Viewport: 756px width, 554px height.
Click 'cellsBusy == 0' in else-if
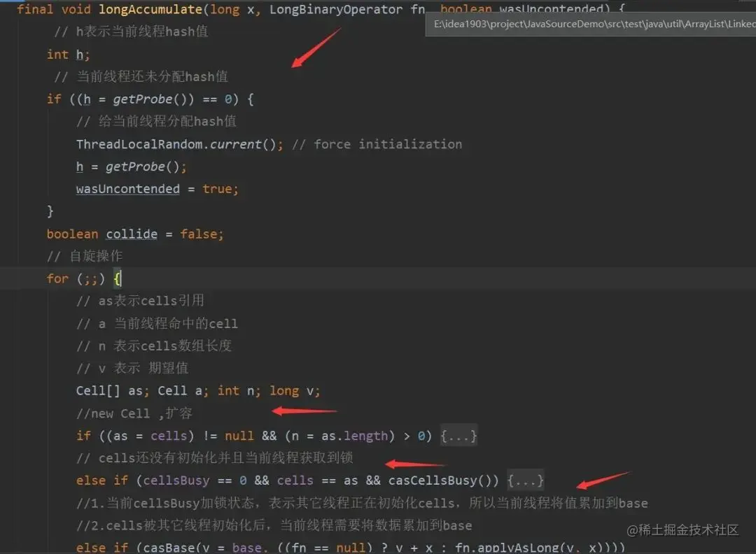click(x=195, y=481)
